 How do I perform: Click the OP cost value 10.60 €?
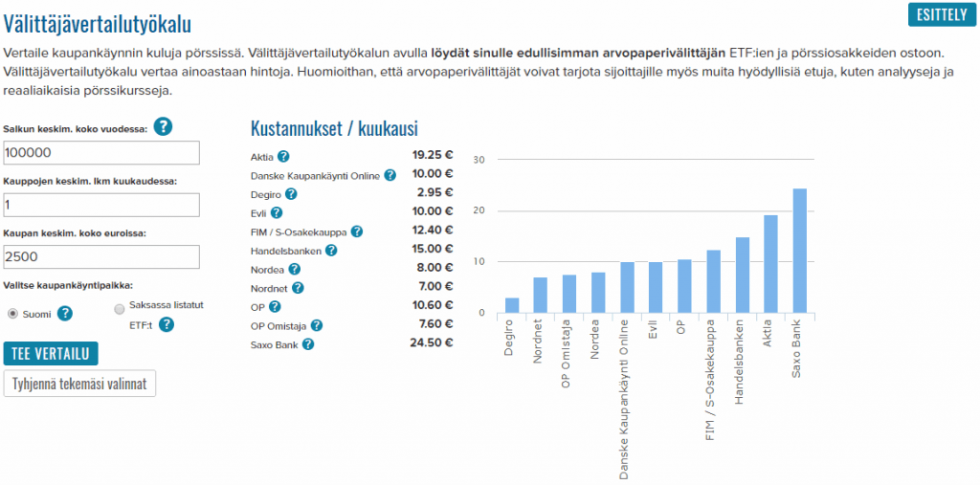tap(433, 305)
